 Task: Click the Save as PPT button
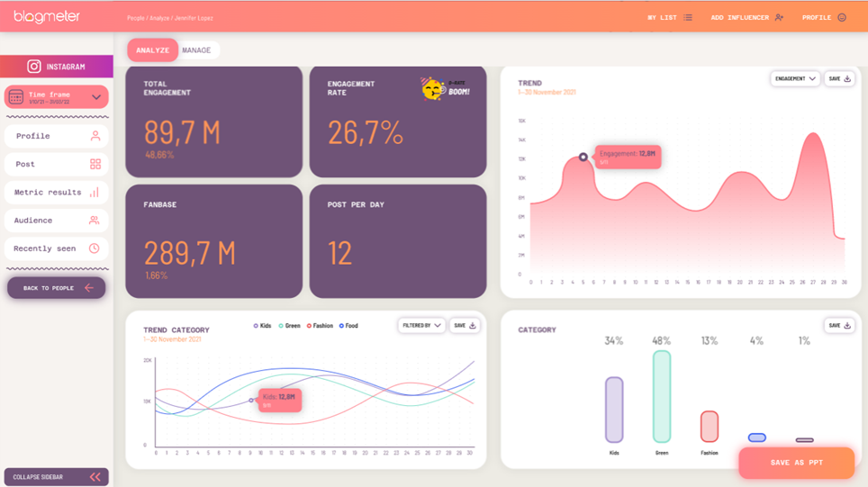796,463
